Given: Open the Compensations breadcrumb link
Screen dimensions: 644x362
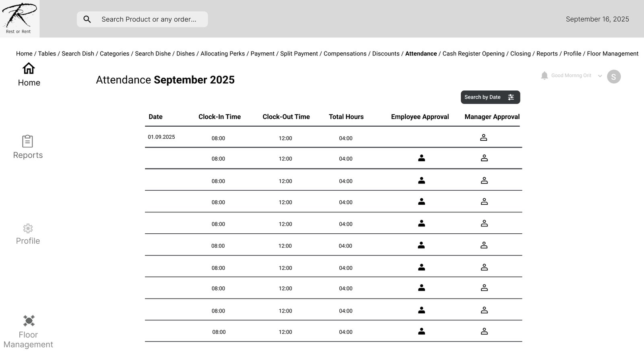Looking at the screenshot, I should [x=345, y=54].
